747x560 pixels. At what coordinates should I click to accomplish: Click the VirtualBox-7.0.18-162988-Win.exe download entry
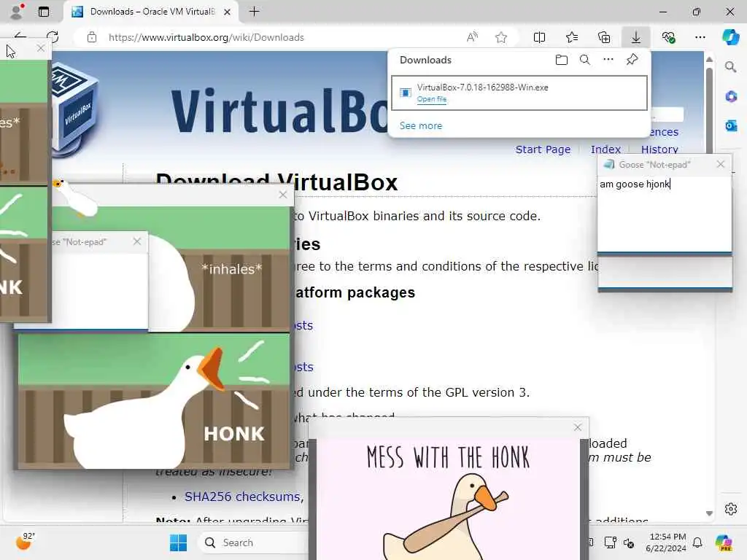[x=519, y=93]
